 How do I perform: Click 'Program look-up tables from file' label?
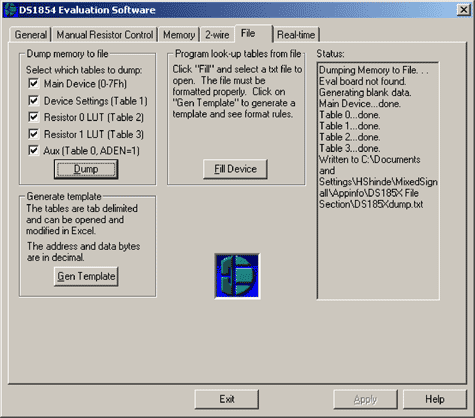238,54
